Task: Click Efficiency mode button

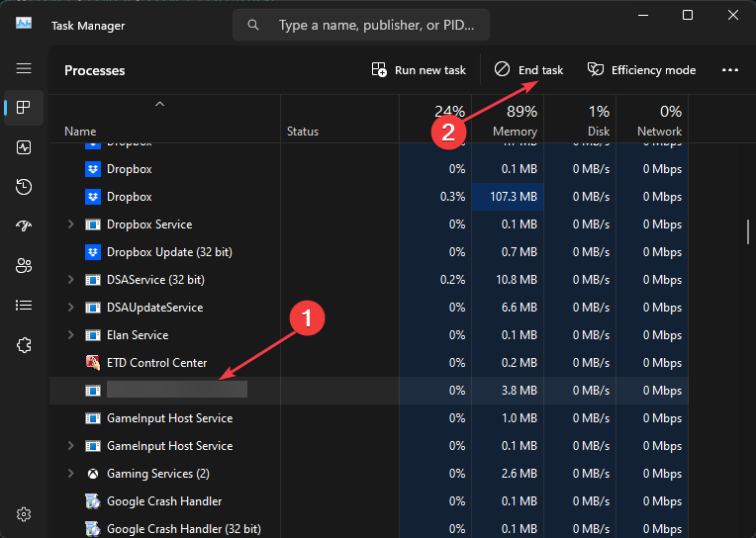Action: click(641, 70)
